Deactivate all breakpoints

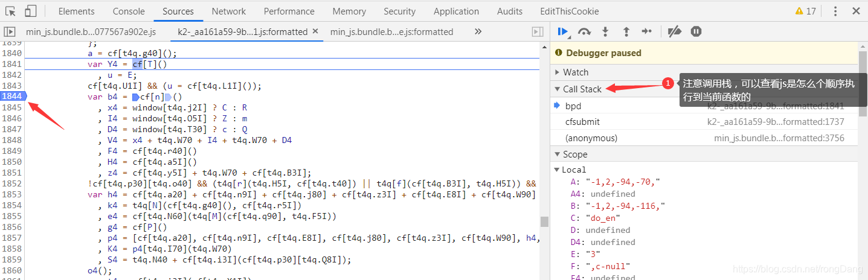pyautogui.click(x=675, y=31)
